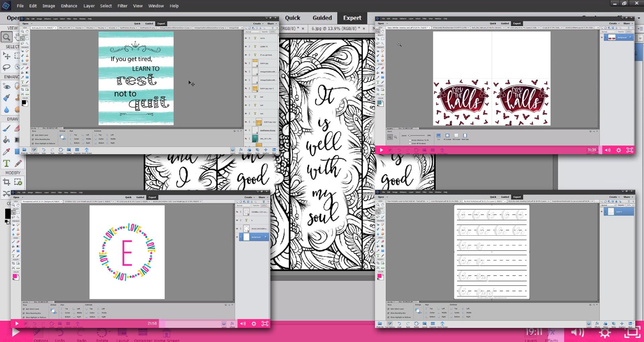Switch to Quick tab in background window
This screenshot has height=342, width=644.
[292, 18]
